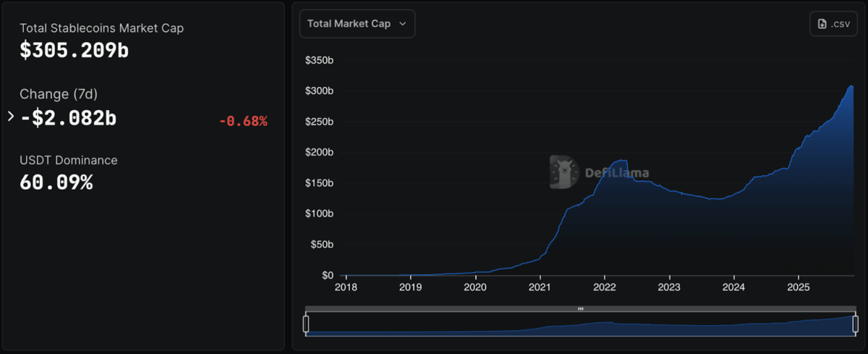Click the DefiLlama watermark text
This screenshot has width=868, height=354.
[x=616, y=173]
